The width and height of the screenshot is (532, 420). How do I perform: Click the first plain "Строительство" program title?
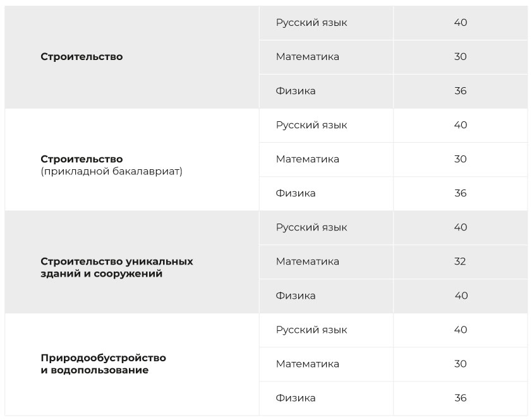click(x=82, y=57)
